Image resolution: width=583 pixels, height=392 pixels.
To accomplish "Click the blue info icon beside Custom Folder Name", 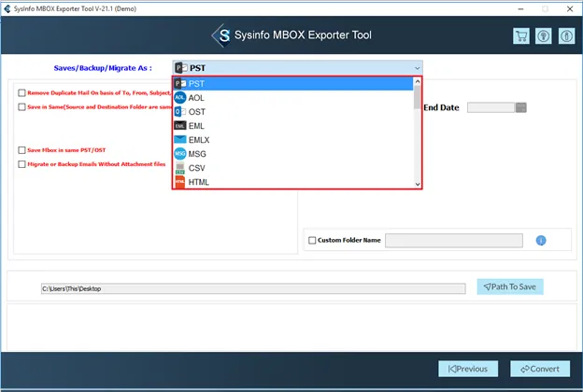I will (541, 241).
